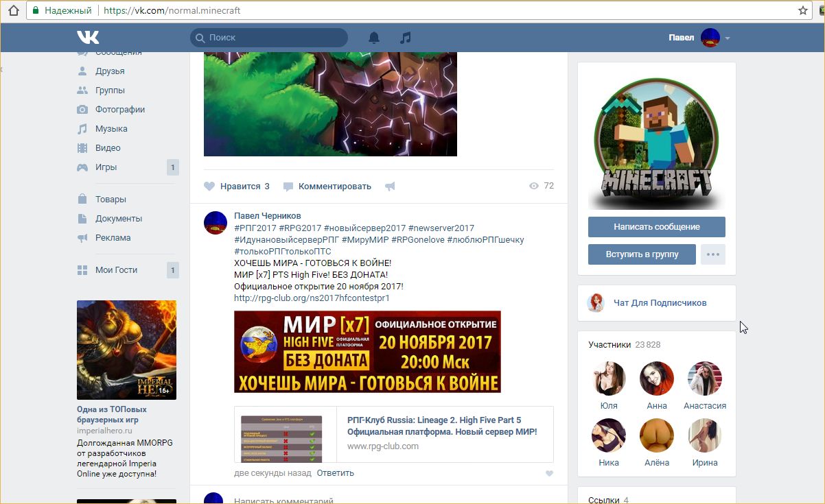Open the three-dots group actions menu
The height and width of the screenshot is (504, 825).
tap(712, 254)
